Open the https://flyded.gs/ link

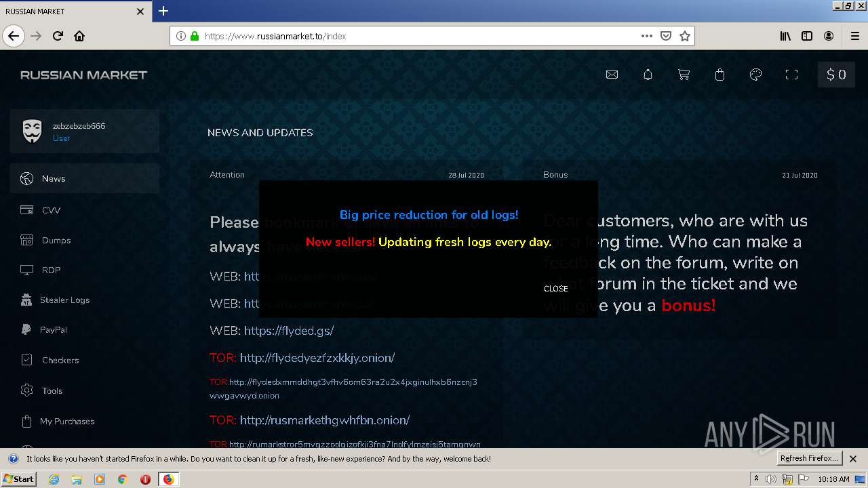pos(289,331)
